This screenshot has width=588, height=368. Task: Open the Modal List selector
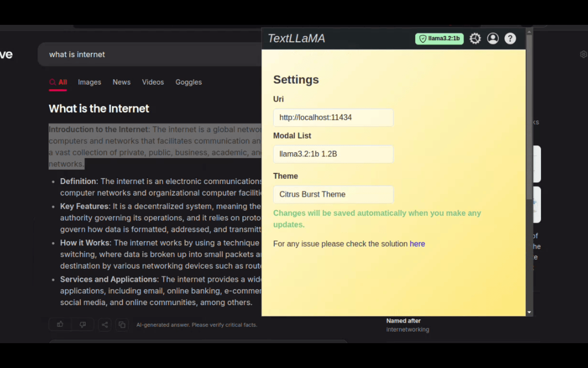333,154
